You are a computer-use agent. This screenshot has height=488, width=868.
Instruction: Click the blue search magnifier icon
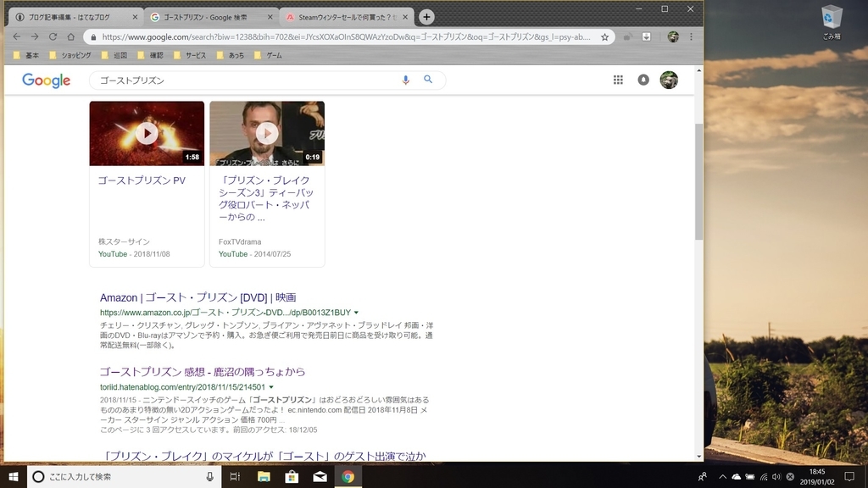pyautogui.click(x=428, y=79)
